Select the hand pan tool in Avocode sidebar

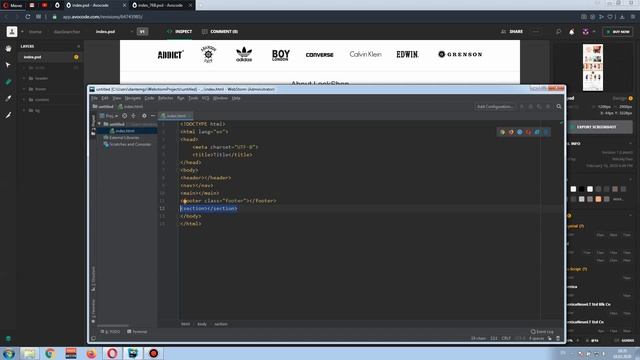point(8,49)
